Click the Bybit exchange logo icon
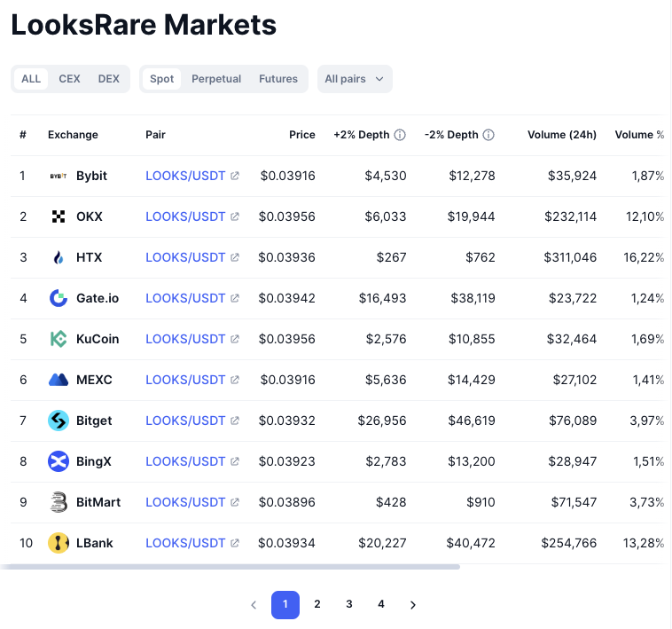Viewport: 672px width, 629px height. [59, 176]
